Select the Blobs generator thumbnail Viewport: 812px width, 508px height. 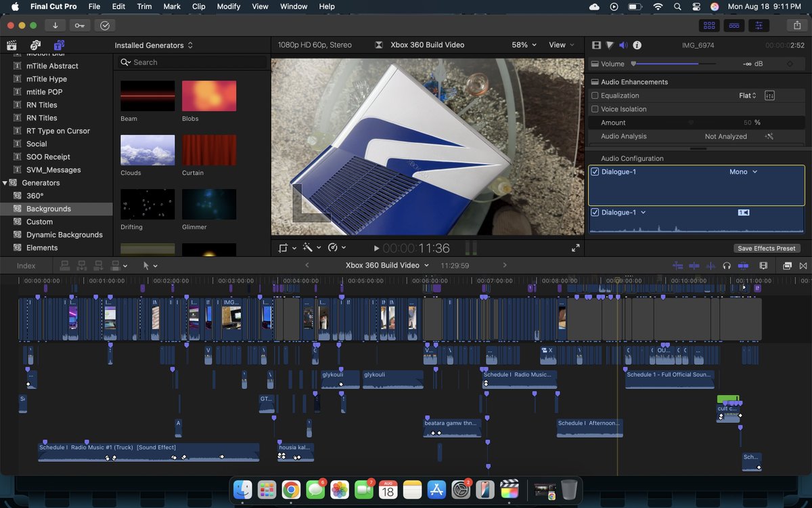[209, 96]
